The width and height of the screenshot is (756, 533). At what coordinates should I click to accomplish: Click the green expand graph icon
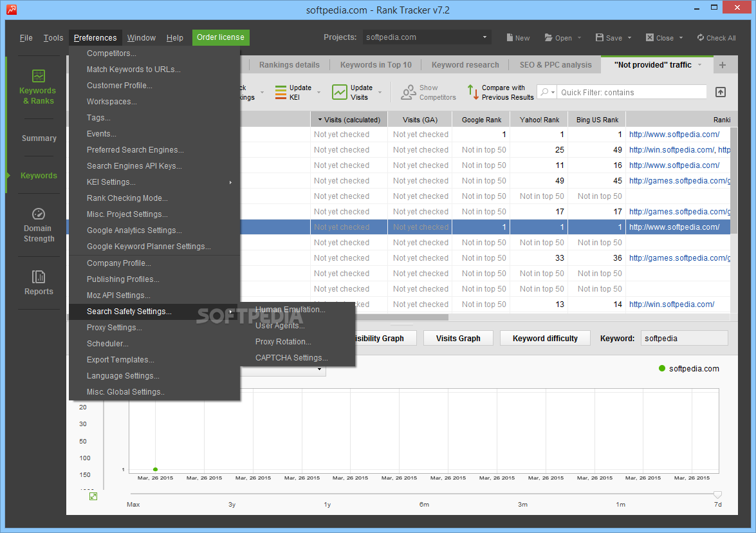(93, 496)
